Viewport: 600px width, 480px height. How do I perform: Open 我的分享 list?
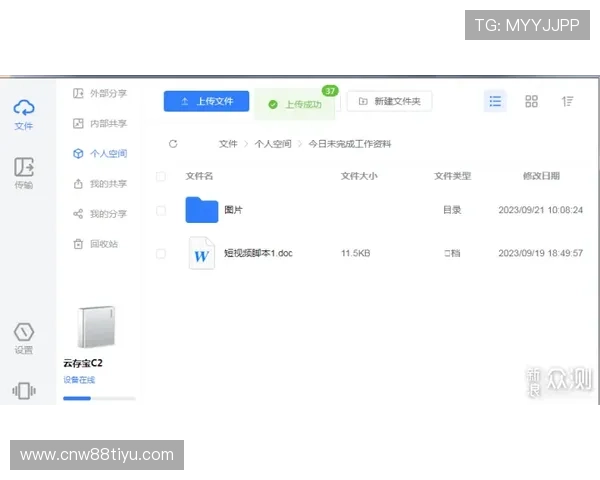[x=99, y=214]
